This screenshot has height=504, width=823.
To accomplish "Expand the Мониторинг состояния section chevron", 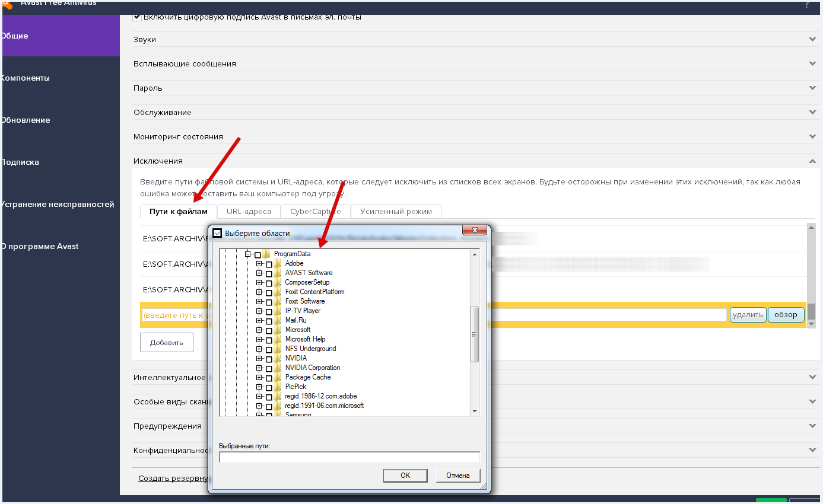I will [x=812, y=136].
